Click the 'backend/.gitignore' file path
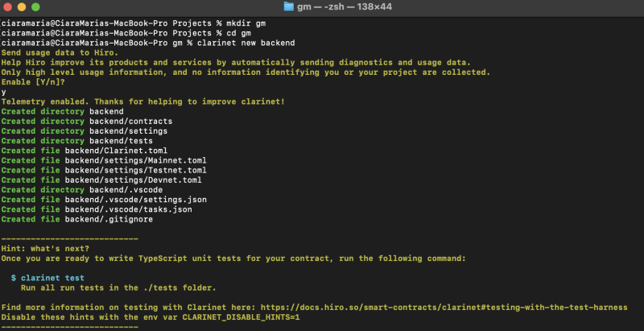This screenshot has width=644, height=331. coord(109,219)
